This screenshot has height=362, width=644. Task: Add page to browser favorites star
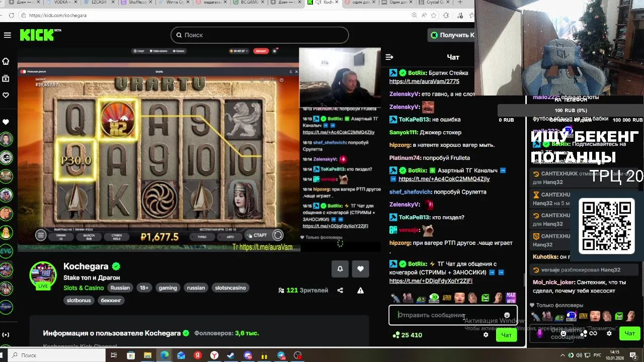coord(434,16)
